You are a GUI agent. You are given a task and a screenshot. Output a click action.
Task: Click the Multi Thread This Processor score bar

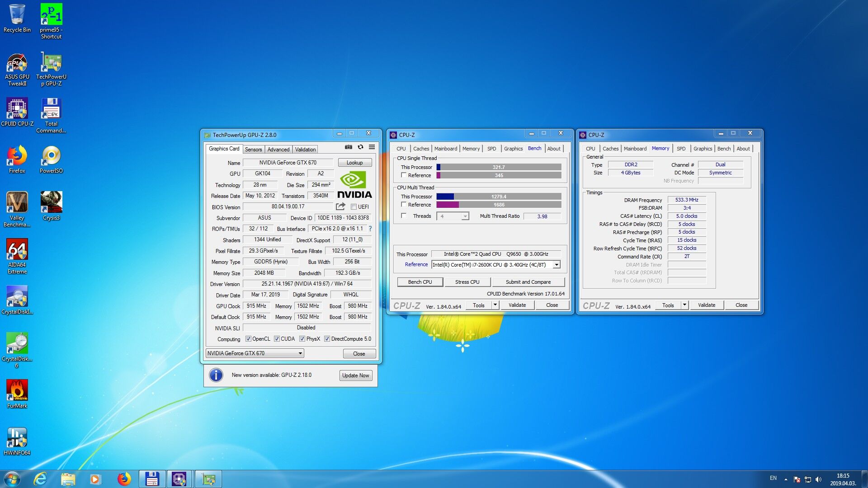499,197
